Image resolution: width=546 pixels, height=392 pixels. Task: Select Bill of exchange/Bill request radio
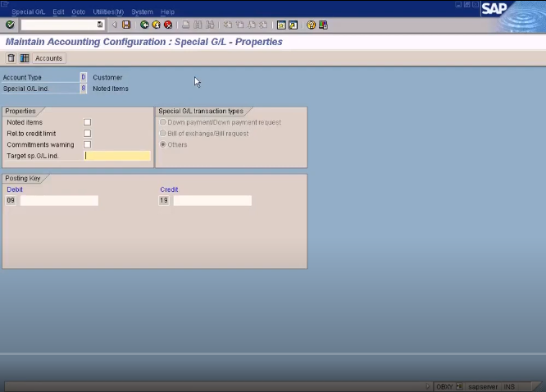[162, 133]
